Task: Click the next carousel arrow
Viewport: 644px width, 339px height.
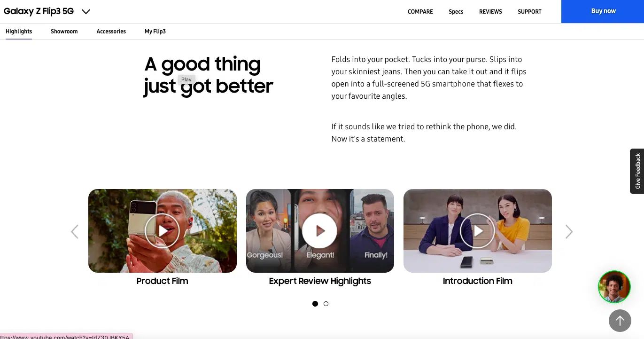Action: (x=569, y=231)
